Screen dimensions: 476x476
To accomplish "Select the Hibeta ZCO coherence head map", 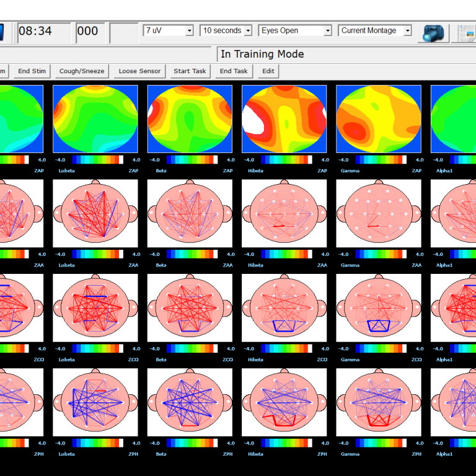I will coord(284,308).
